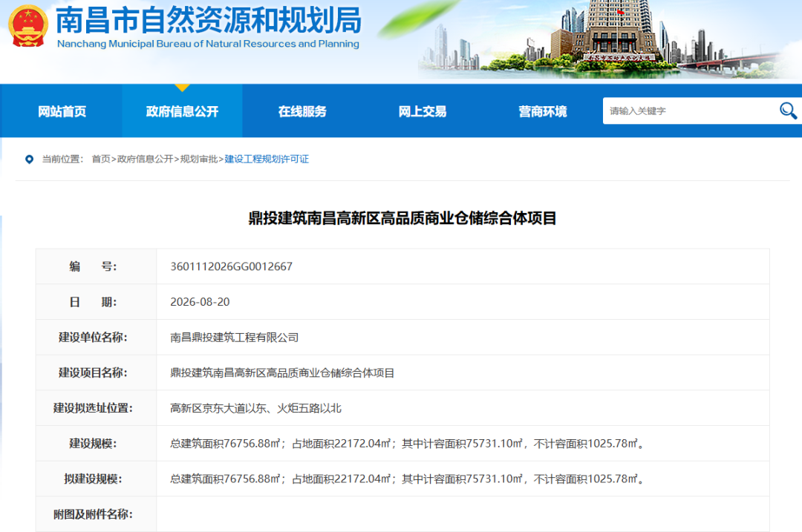Select 南昌鼎投建筑工程有限公司 company name

point(234,338)
